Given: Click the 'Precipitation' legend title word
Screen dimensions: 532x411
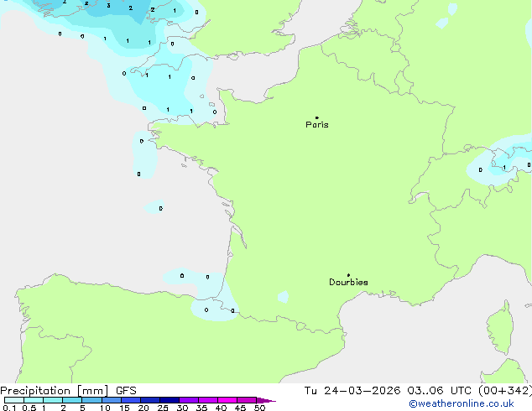Looking at the screenshot, I should (x=35, y=391).
